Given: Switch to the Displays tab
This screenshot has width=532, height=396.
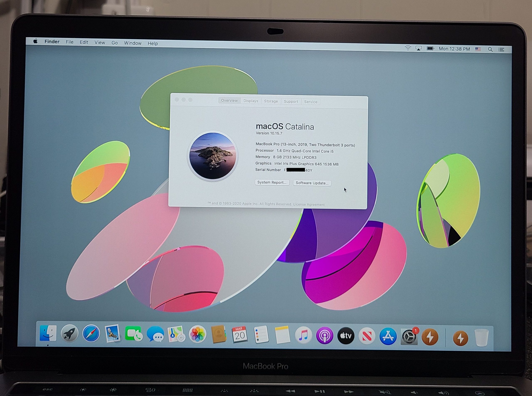Looking at the screenshot, I should click(x=251, y=101).
